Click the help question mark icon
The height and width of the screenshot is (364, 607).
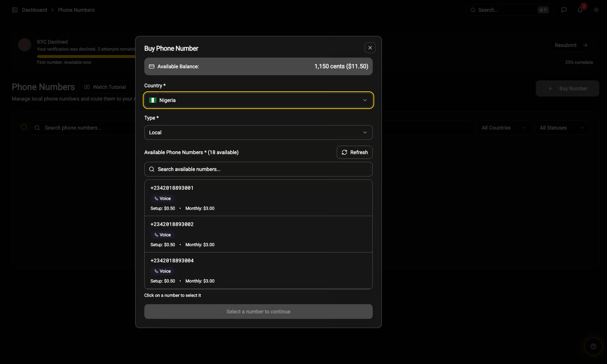click(593, 346)
